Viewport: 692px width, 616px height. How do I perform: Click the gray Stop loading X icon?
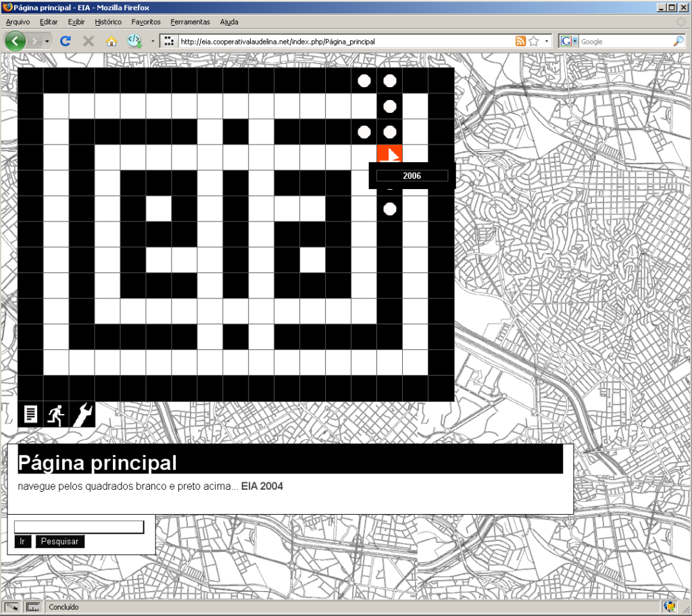[89, 41]
